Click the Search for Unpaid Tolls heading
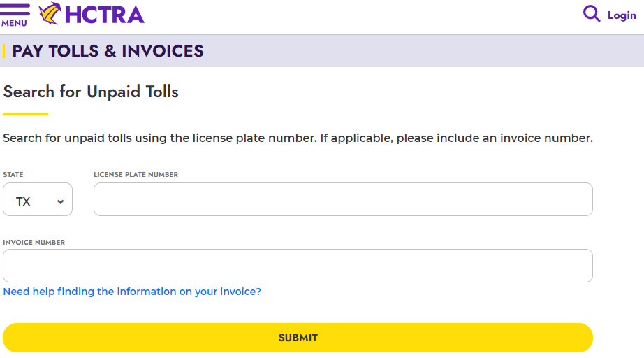The width and height of the screenshot is (644, 358). click(x=91, y=92)
